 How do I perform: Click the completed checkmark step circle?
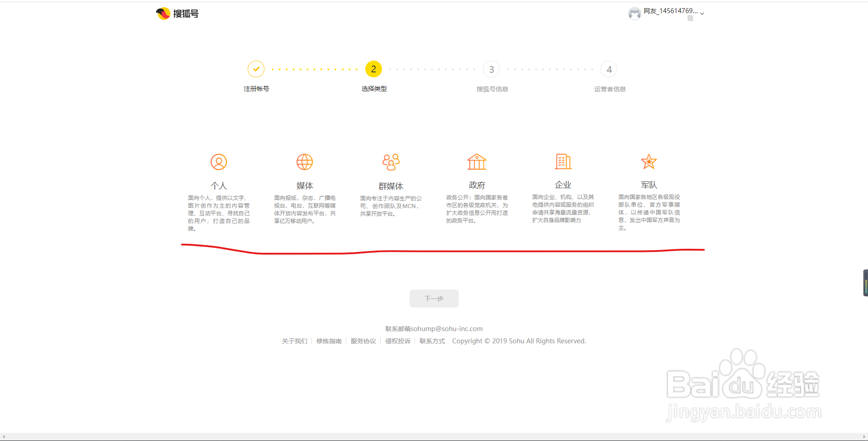coord(256,69)
